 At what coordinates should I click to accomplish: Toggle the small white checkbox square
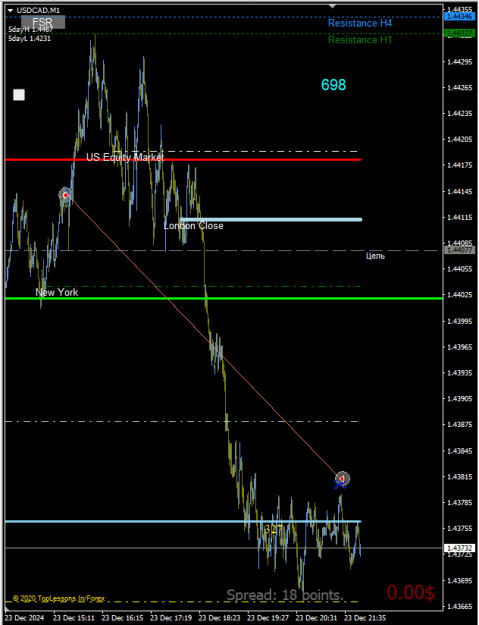pos(19,95)
